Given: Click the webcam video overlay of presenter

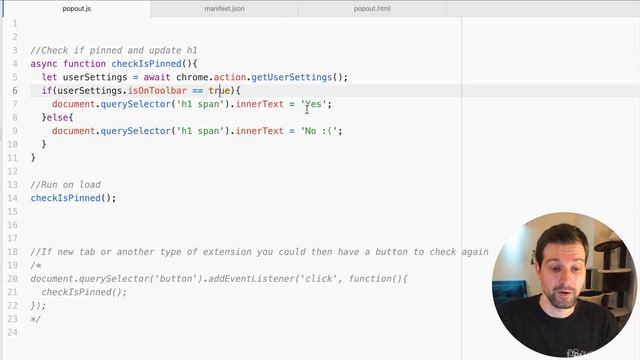Looking at the screenshot, I should coord(564,285).
